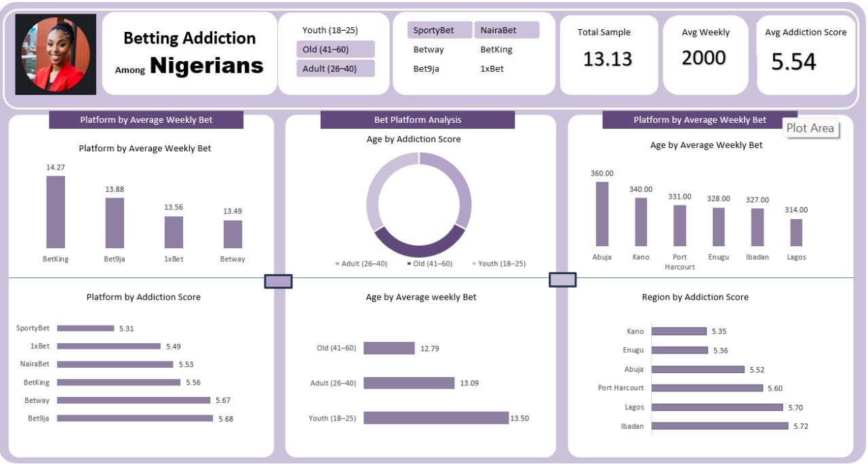This screenshot has height=464, width=868.
Task: Select the 1xBet addiction score bar 5.49
Action: point(109,346)
